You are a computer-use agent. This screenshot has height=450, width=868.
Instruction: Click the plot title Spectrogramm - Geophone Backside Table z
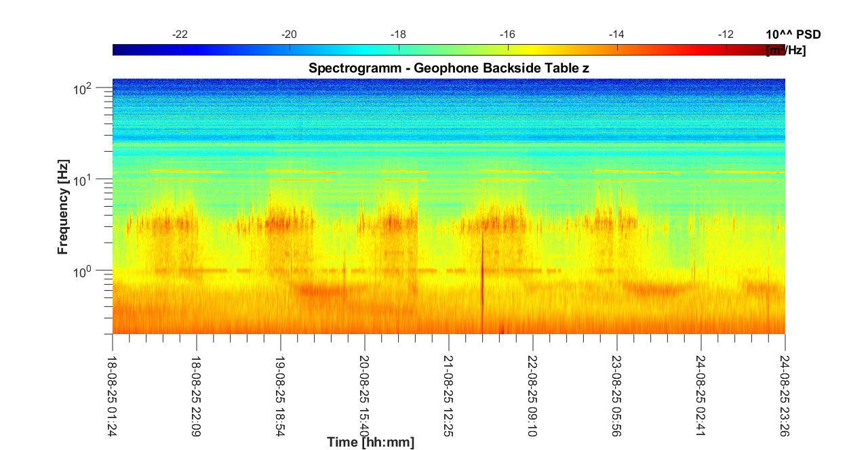tap(448, 68)
